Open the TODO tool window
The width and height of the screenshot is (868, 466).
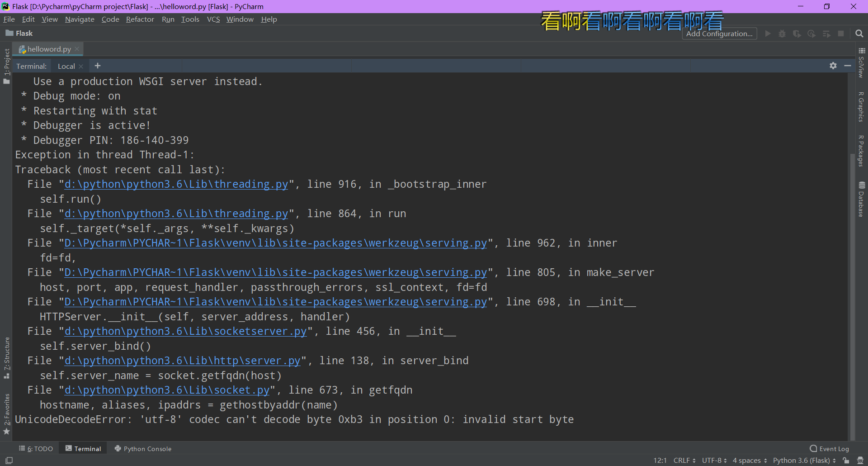coord(36,449)
